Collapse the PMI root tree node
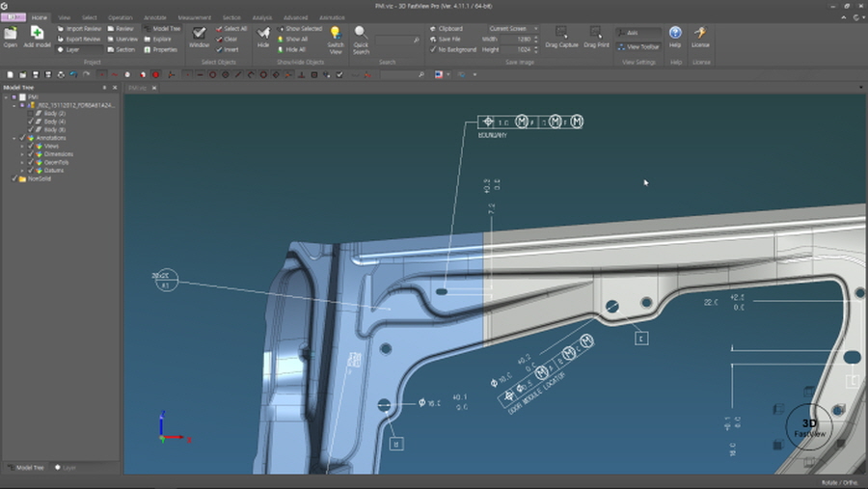Screen dimensions: 868x489 coord(6,96)
